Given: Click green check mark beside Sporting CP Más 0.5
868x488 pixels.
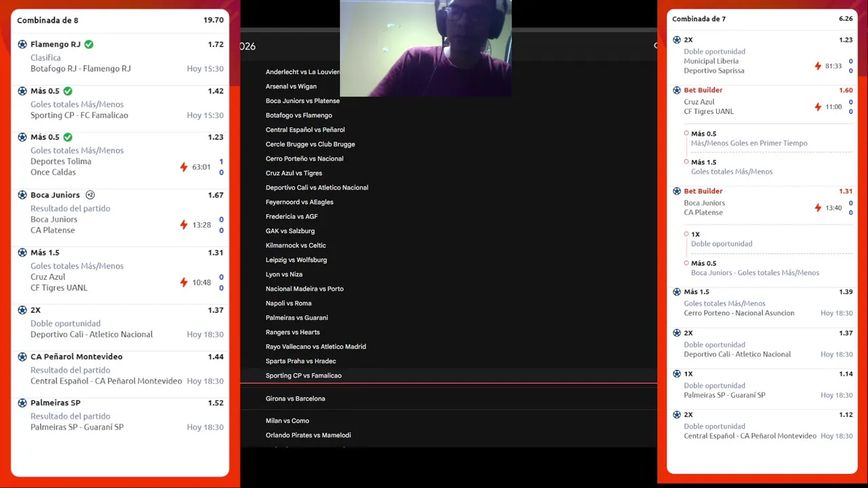Looking at the screenshot, I should click(68, 91).
